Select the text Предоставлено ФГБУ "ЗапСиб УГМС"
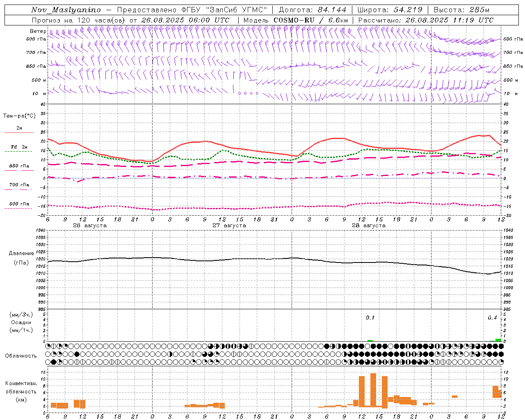This screenshot has height=420, width=525. pos(193,10)
